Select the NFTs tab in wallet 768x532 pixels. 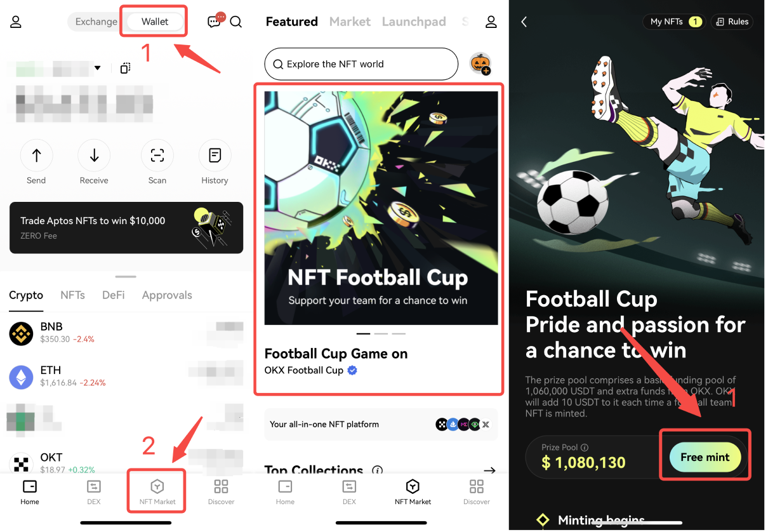click(72, 295)
